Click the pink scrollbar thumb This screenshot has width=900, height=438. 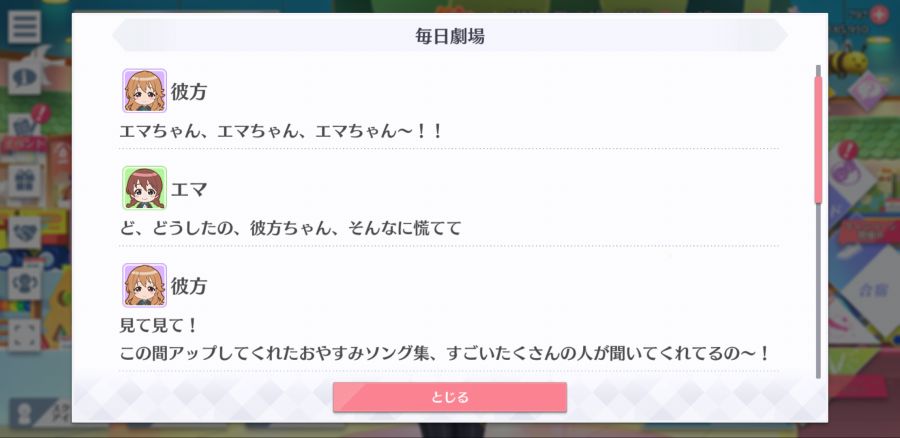[x=818, y=139]
